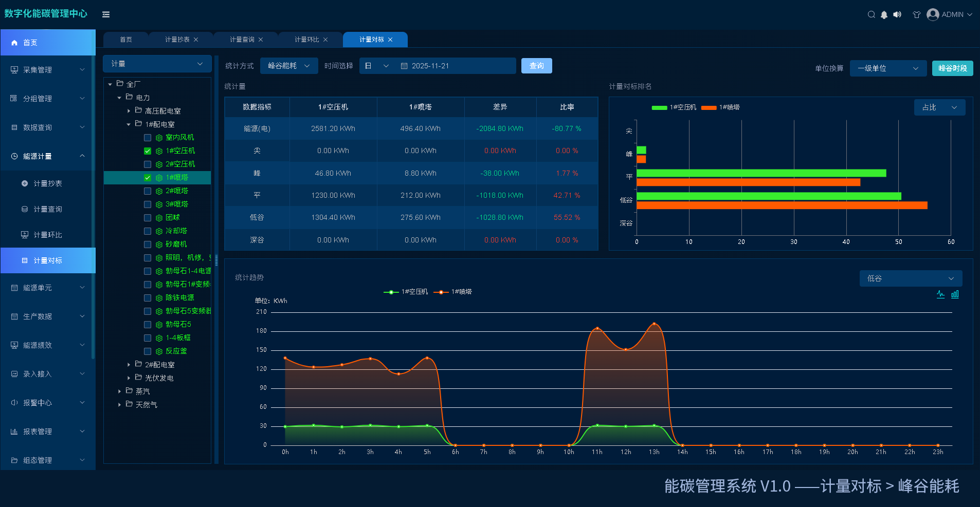980x507 pixels.
Task: Click the 查询 button
Action: click(x=537, y=66)
